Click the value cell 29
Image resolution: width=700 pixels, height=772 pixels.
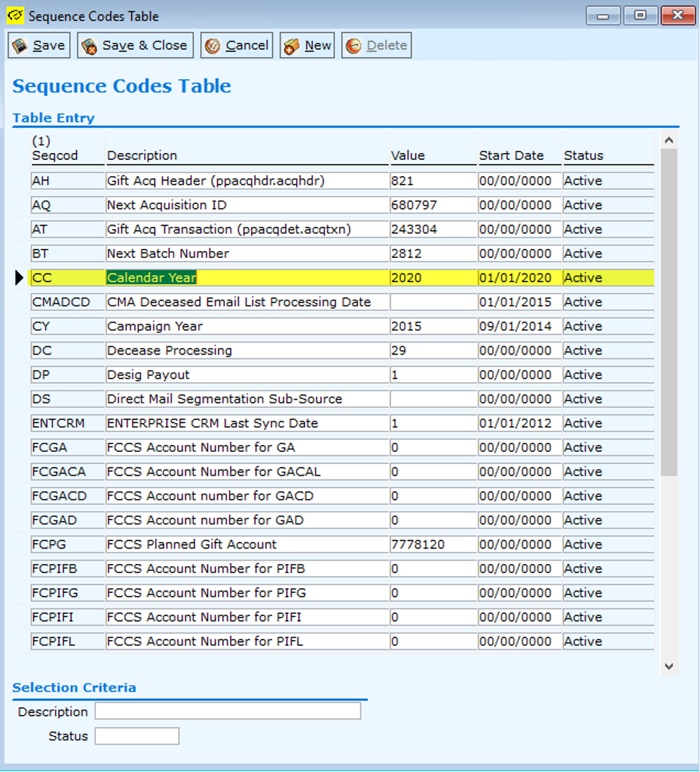pyautogui.click(x=434, y=350)
